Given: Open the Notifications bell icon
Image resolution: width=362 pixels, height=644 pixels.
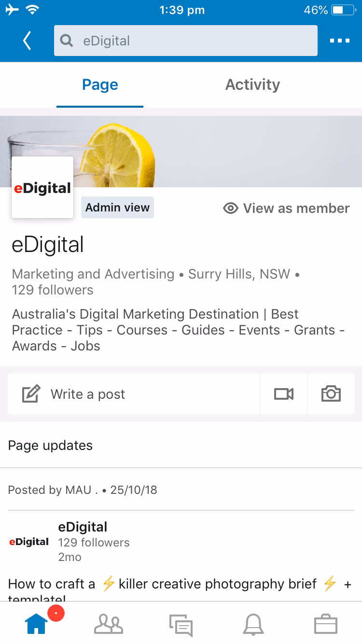Looking at the screenshot, I should 253,625.
